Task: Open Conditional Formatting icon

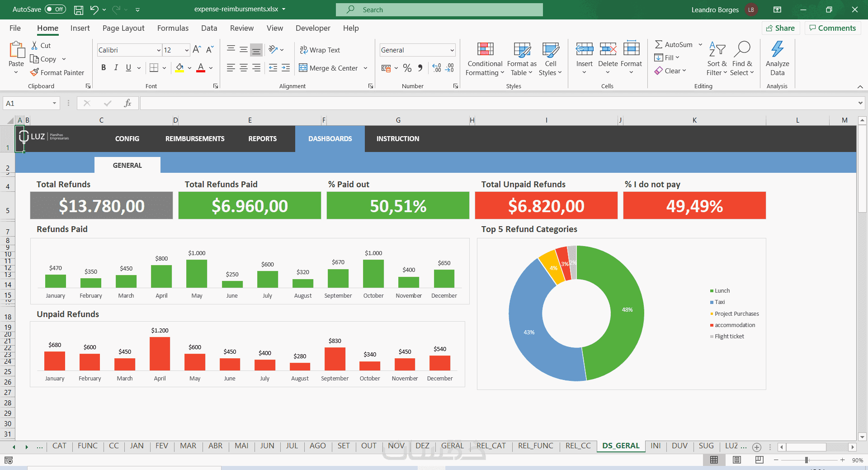Action: pyautogui.click(x=485, y=49)
